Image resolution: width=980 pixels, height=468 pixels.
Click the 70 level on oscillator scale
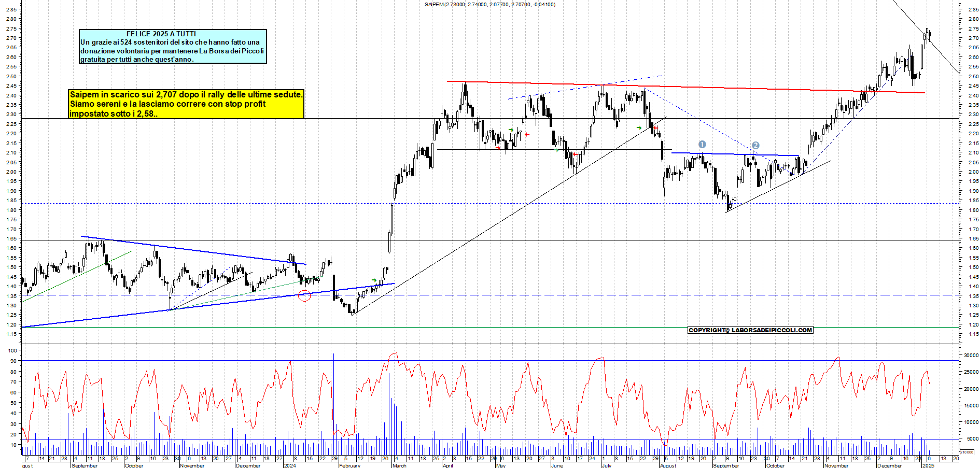[13, 382]
